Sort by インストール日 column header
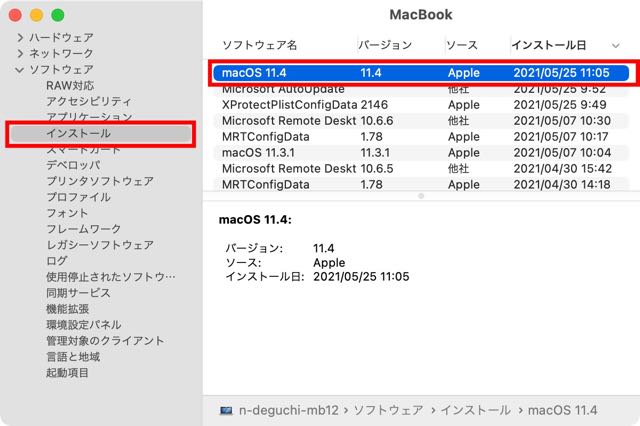This screenshot has height=426, width=640. point(549,45)
